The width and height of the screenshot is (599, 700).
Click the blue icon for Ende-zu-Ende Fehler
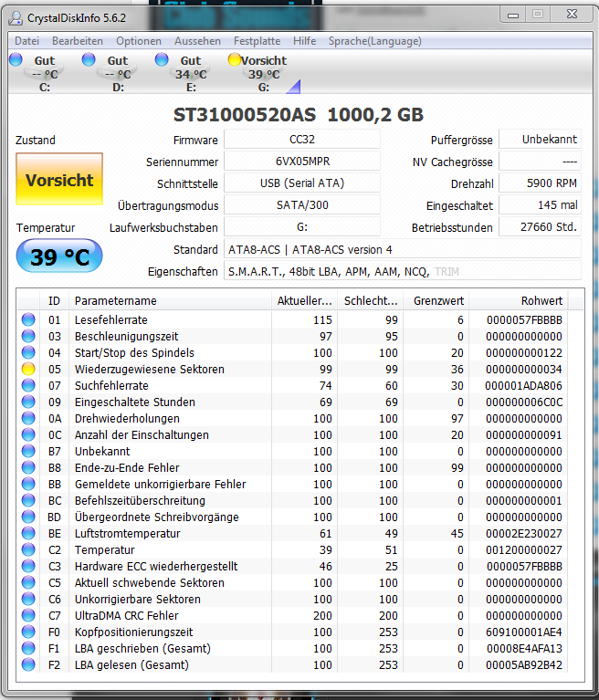point(28,467)
